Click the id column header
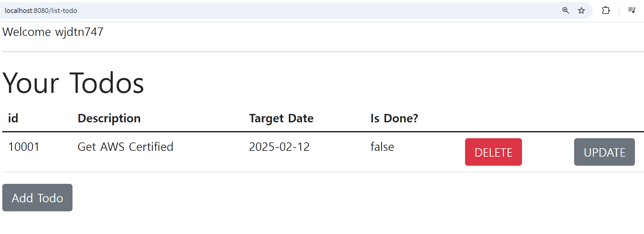The height and width of the screenshot is (234, 644). pos(13,118)
